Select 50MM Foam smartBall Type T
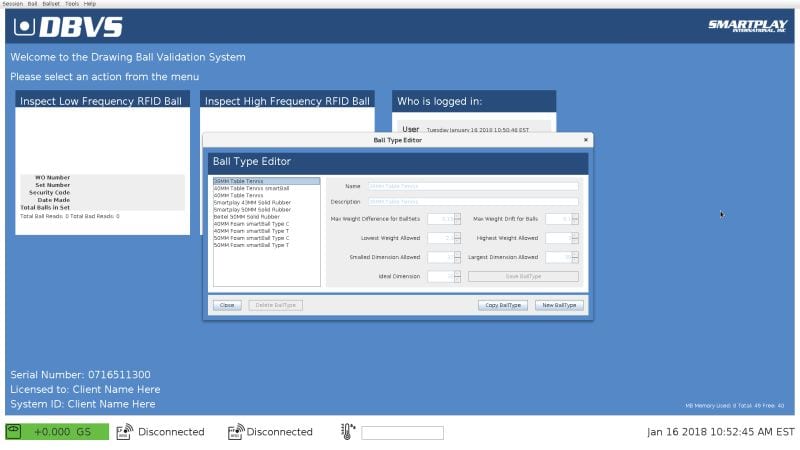 tap(266, 245)
